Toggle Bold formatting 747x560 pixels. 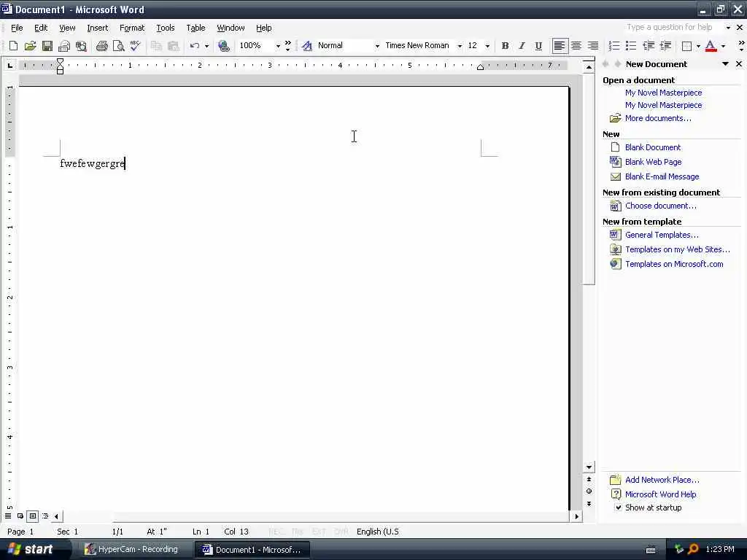(505, 46)
